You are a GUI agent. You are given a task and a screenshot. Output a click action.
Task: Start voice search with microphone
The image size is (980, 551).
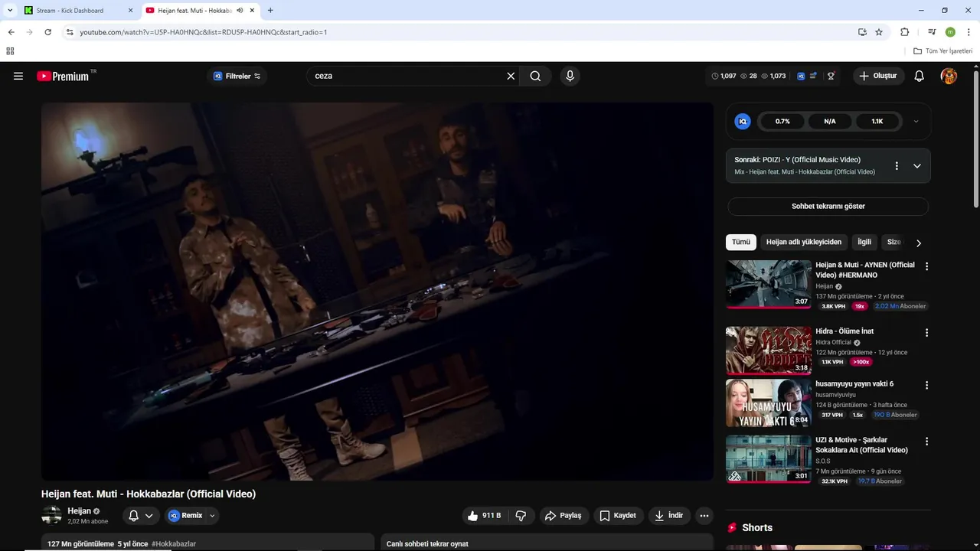[570, 76]
